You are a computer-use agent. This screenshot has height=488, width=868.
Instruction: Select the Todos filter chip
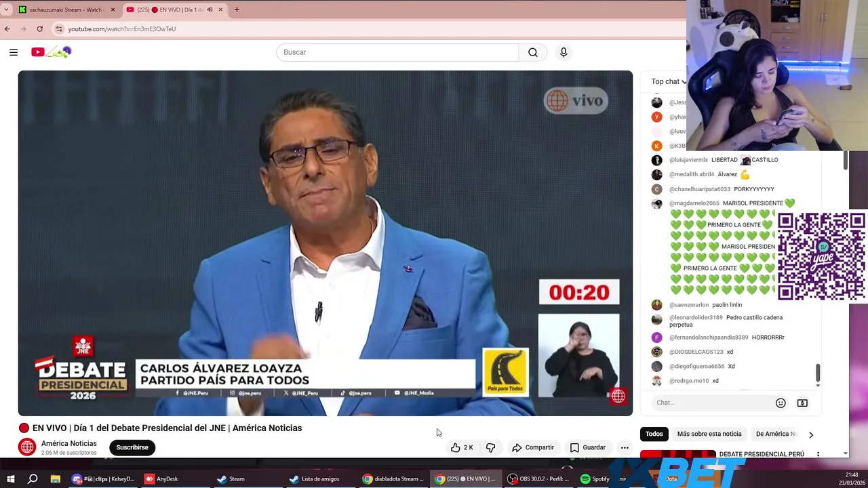[654, 434]
